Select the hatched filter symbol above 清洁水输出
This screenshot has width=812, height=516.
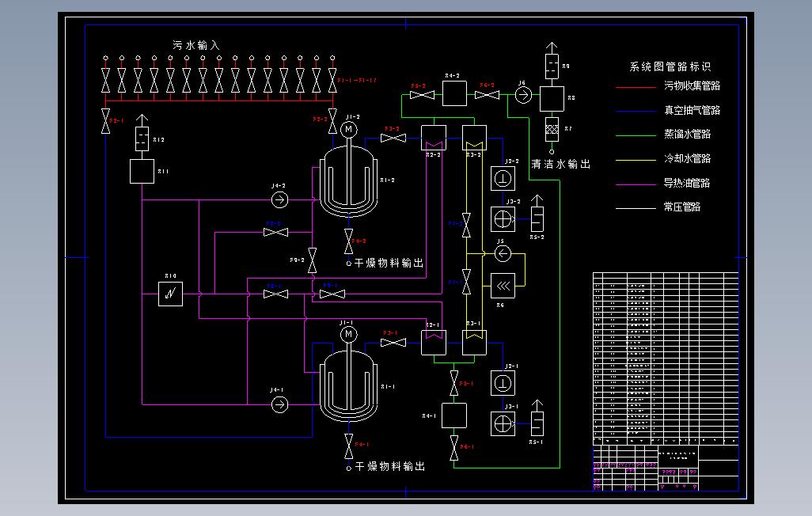click(552, 130)
